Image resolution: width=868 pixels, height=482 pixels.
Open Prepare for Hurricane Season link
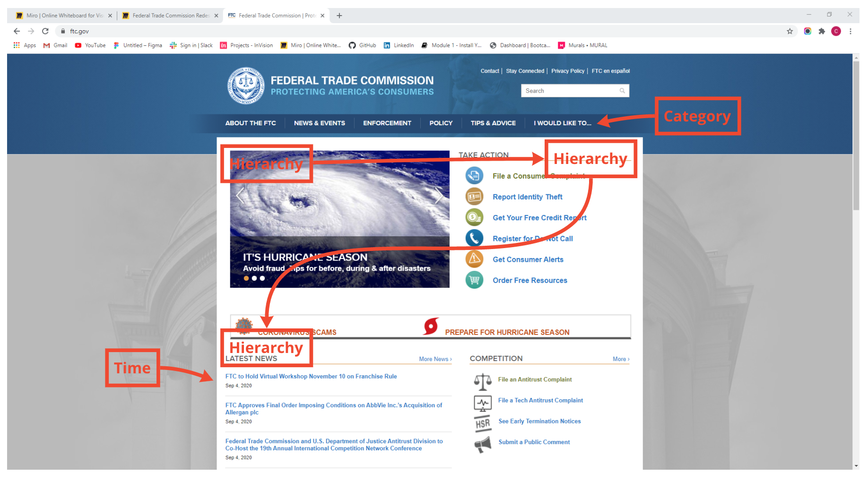coord(507,332)
